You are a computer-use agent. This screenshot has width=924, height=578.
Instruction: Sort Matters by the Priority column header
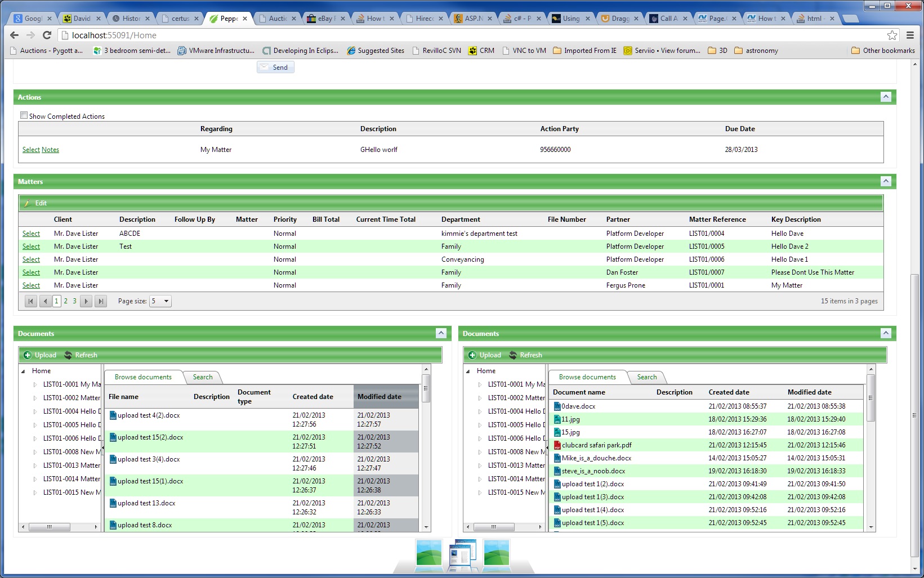[x=285, y=219]
